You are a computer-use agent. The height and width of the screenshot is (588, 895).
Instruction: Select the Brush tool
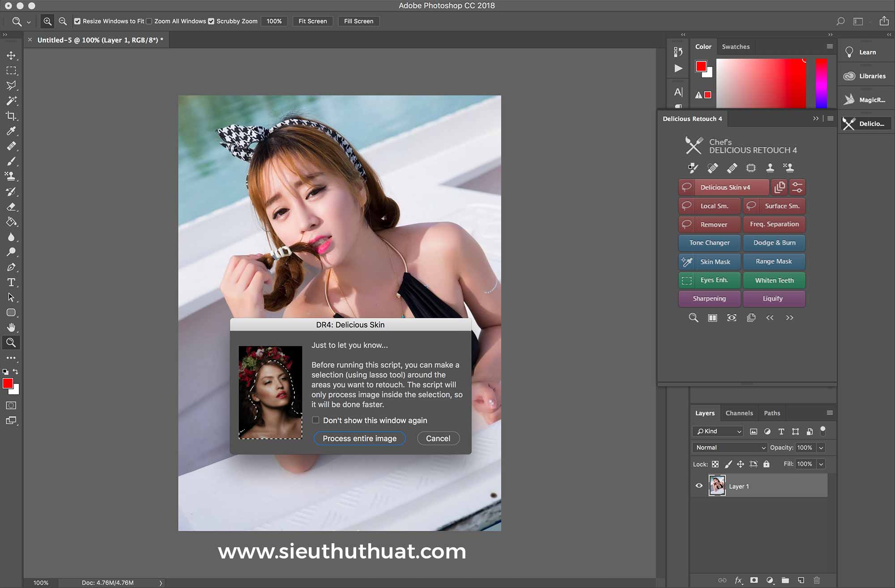[11, 161]
